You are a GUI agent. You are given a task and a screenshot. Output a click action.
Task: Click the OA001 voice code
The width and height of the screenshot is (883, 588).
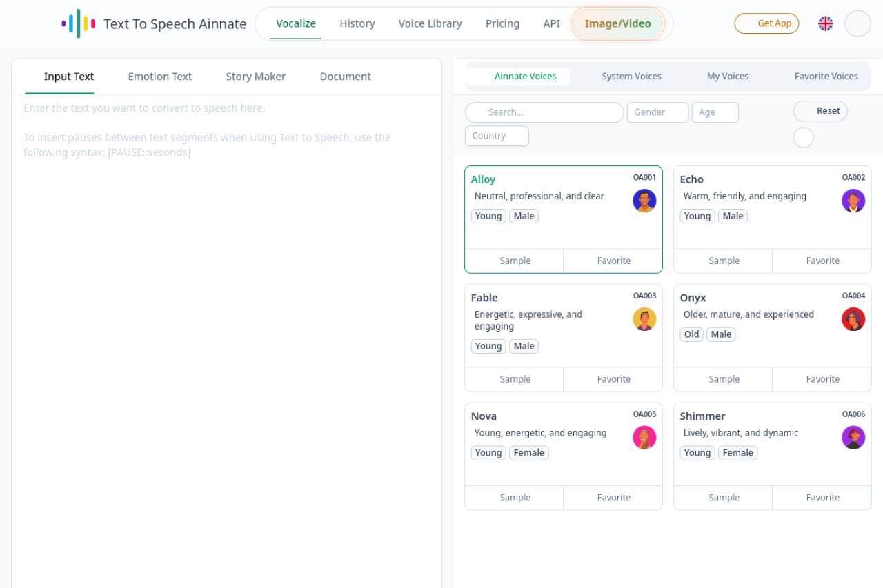click(644, 178)
